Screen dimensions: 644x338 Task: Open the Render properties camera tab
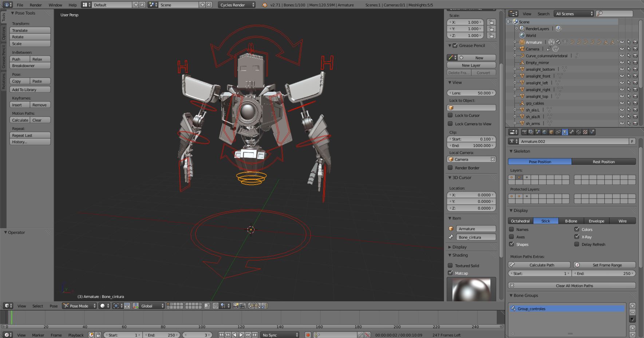[x=524, y=132]
